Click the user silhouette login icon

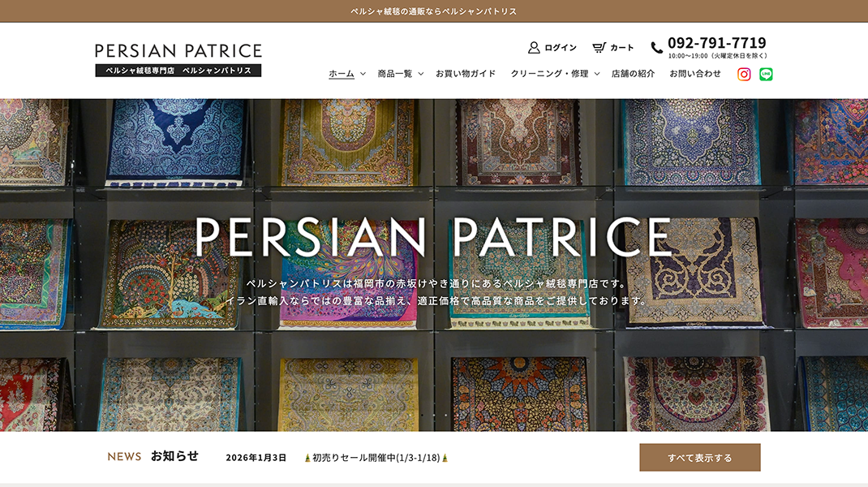click(x=534, y=48)
